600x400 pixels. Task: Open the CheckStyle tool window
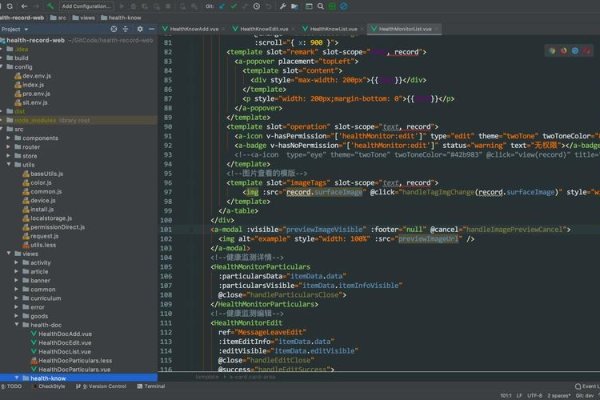(52, 385)
